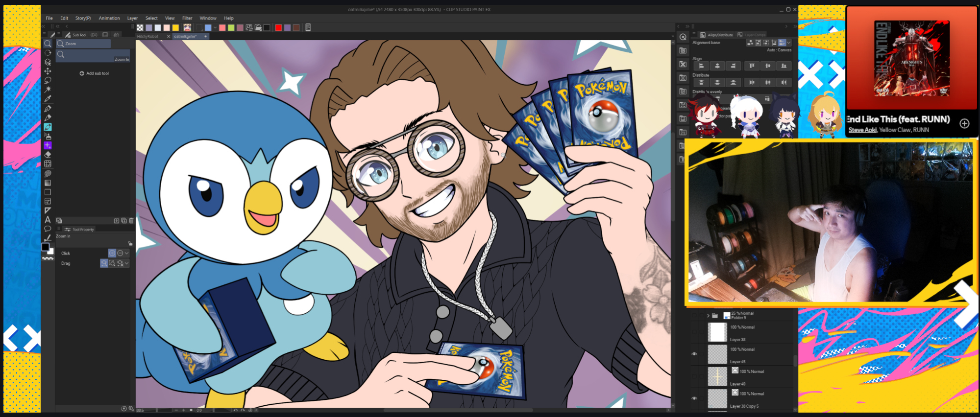Toggle visibility of Layer 38 Copy 5
This screenshot has width=980, height=417.
click(694, 398)
